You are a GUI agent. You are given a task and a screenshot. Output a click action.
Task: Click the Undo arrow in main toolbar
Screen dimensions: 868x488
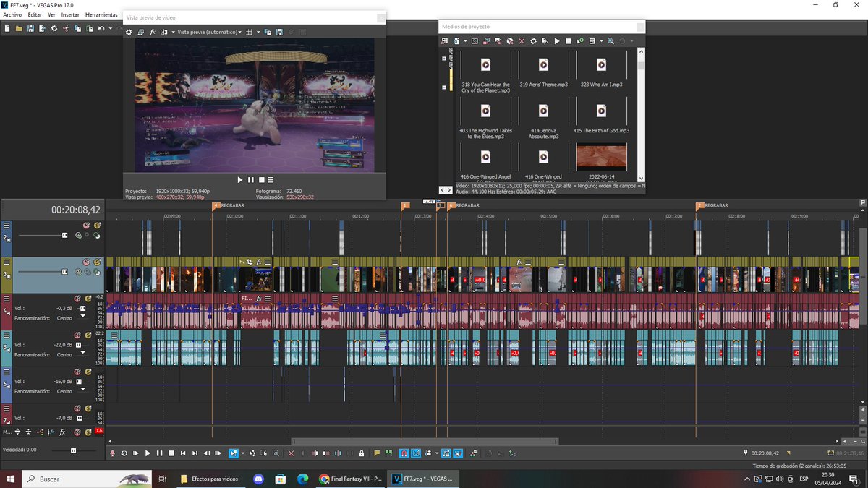pyautogui.click(x=101, y=28)
